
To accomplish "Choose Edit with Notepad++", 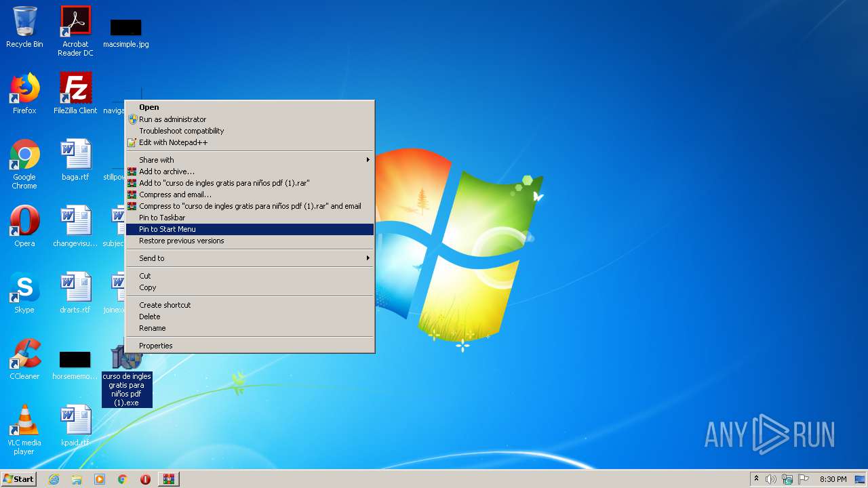I will (250, 142).
